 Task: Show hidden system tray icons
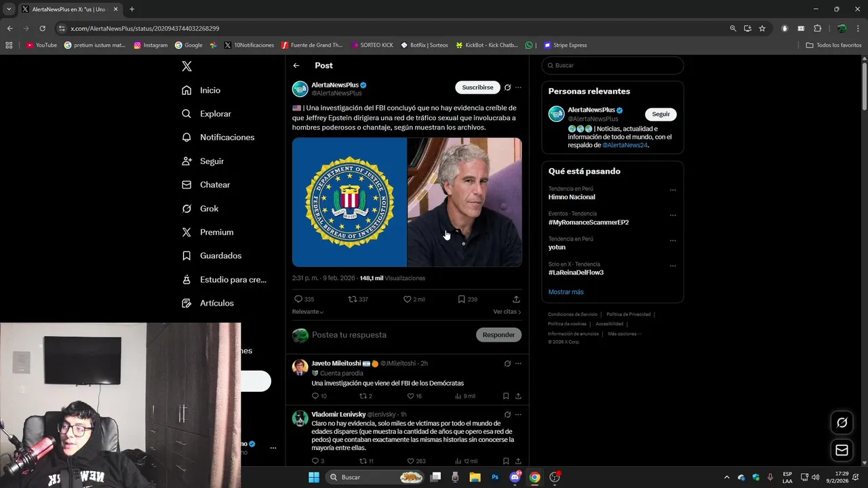(726, 477)
